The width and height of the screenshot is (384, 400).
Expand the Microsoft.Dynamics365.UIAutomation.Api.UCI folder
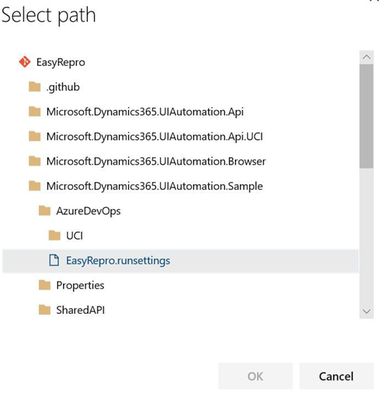[x=154, y=136]
